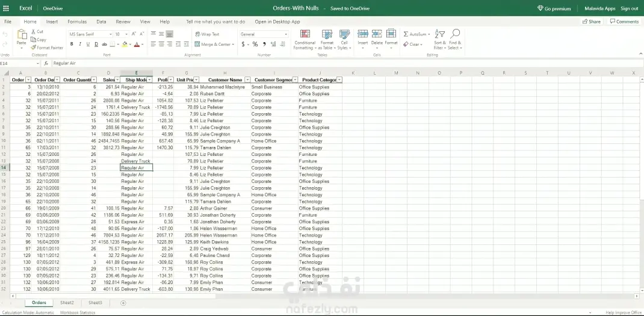Open the File menu
644x316 pixels.
coord(8,22)
